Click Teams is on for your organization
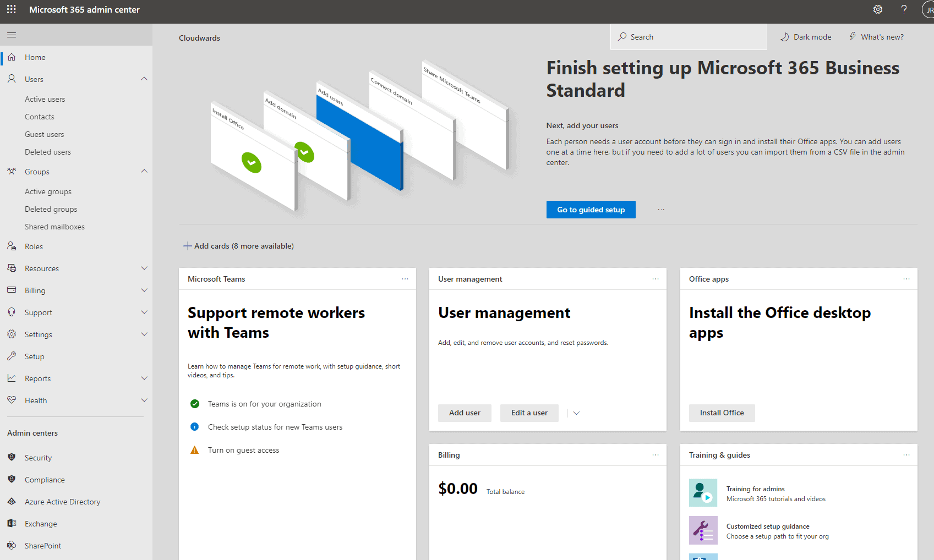 (265, 404)
